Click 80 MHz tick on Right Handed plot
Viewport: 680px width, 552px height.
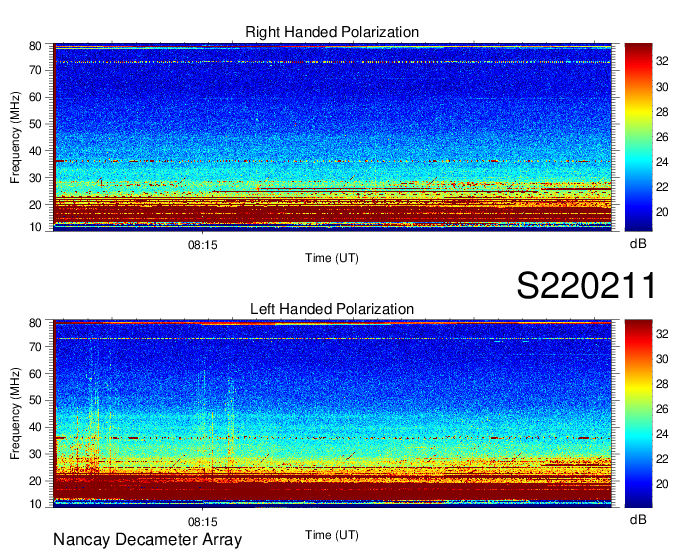pos(35,46)
